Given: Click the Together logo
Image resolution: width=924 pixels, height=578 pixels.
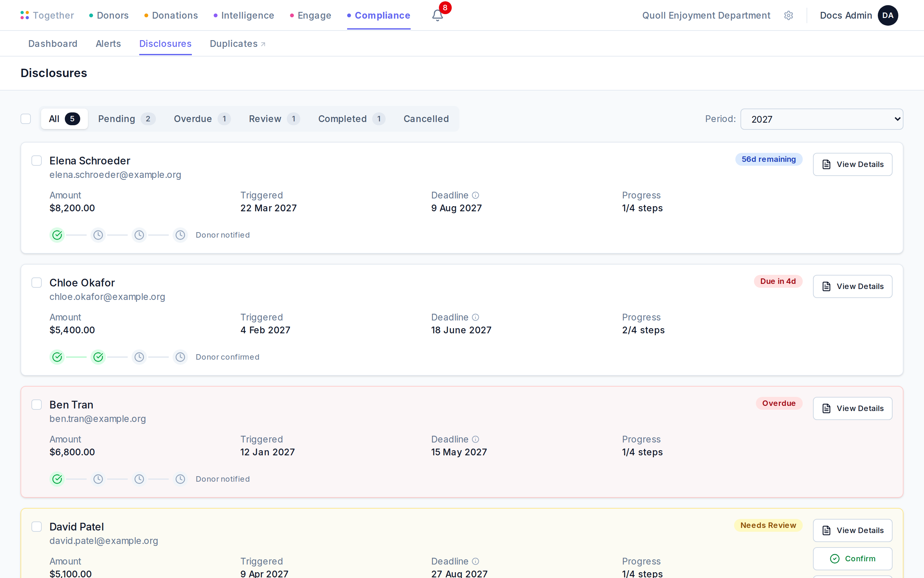Looking at the screenshot, I should point(47,15).
